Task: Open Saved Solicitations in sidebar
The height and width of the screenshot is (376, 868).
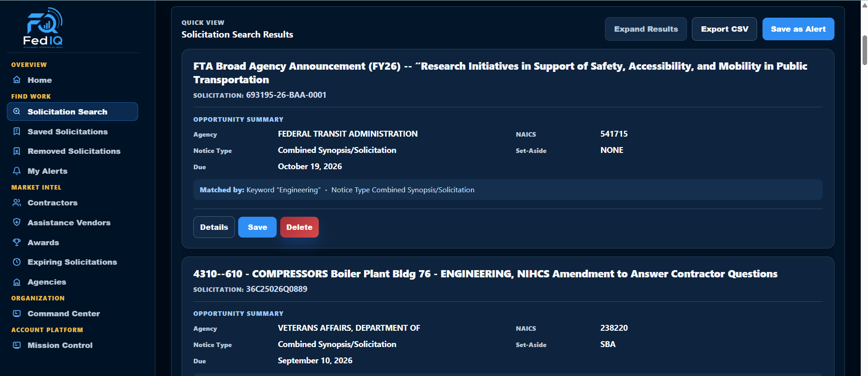Action: coord(72,132)
